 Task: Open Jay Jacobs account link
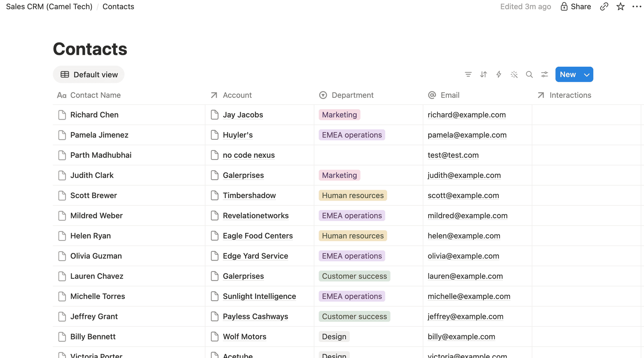243,115
